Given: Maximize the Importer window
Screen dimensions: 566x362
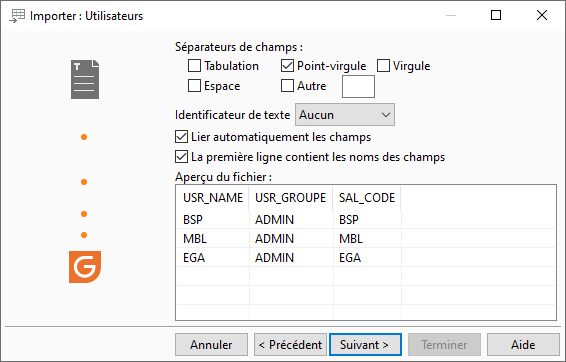Looking at the screenshot, I should (x=496, y=15).
